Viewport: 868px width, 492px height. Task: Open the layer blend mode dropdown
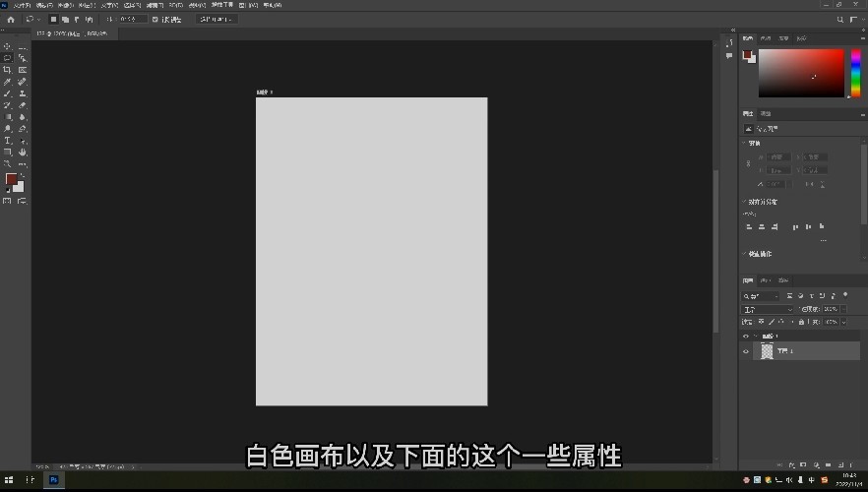tap(768, 309)
